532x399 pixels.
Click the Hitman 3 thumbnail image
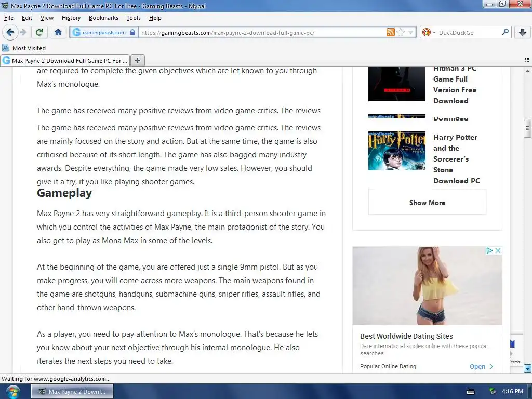point(396,84)
